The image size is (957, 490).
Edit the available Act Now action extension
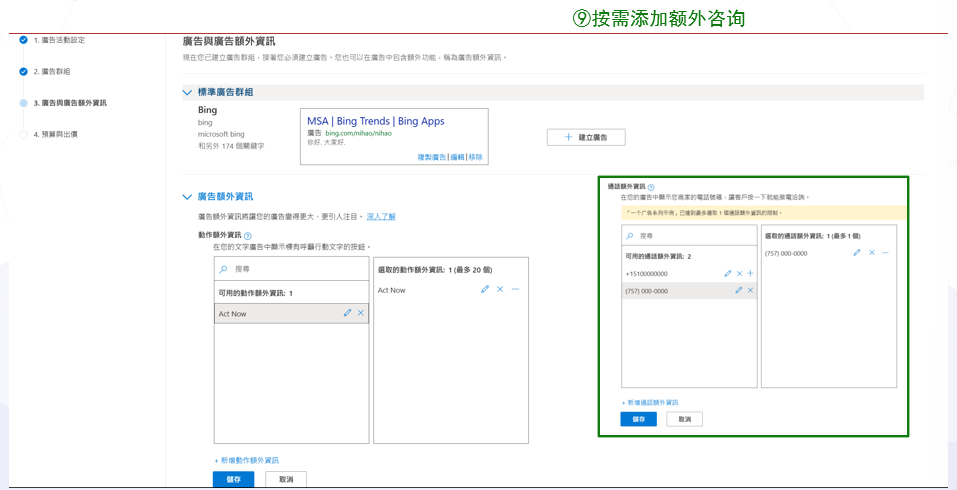(x=347, y=313)
